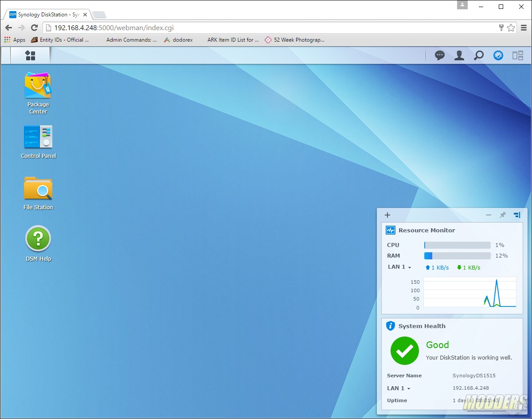Add a widget with the plus icon
This screenshot has width=532, height=419.
point(387,215)
